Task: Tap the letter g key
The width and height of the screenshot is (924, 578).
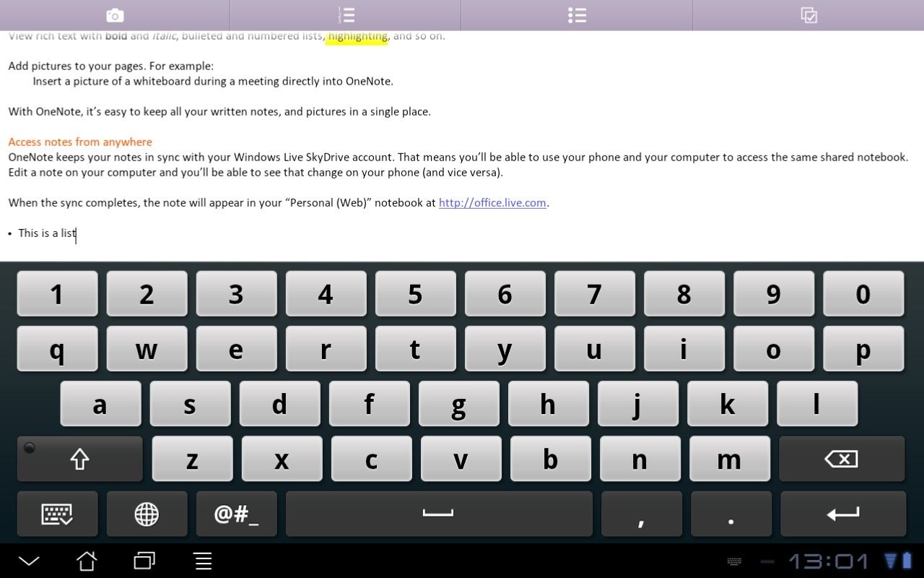Action: pos(458,404)
